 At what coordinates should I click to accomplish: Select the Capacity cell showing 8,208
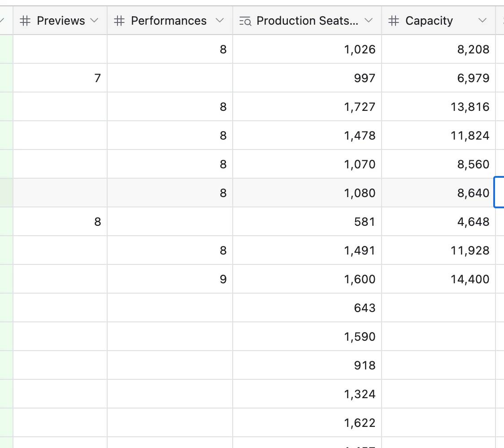[439, 49]
